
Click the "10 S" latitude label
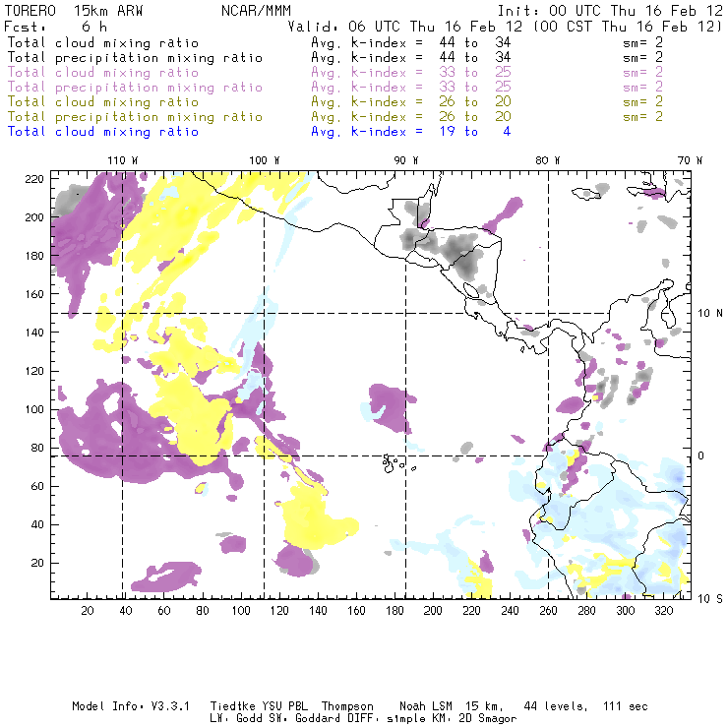point(710,599)
